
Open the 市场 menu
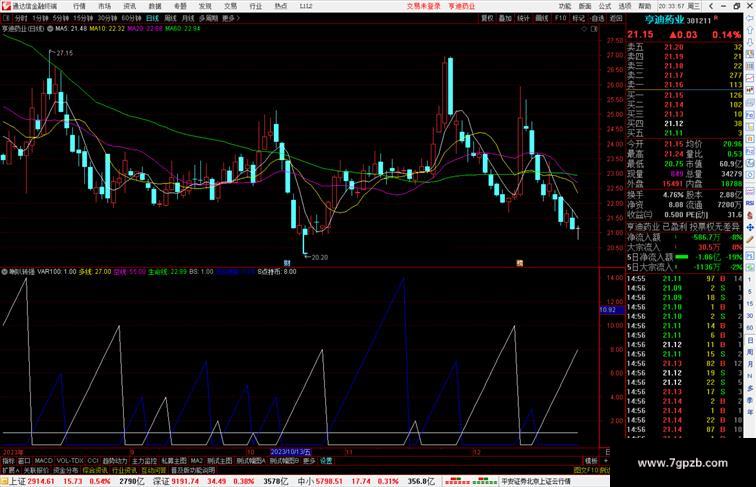click(104, 6)
